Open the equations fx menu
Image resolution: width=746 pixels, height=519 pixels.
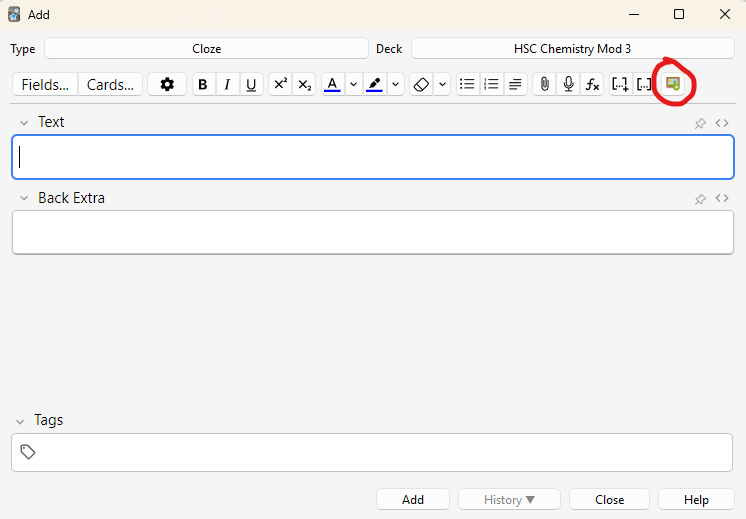[592, 85]
